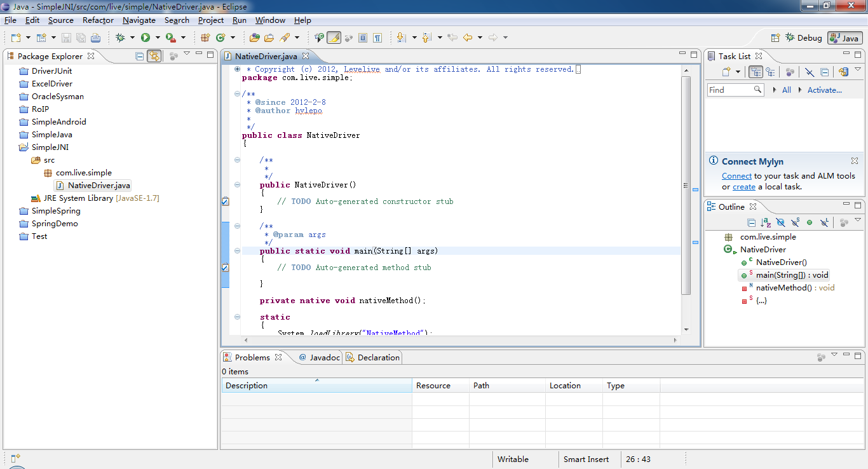Click the Next Annotation arrow icon

click(x=402, y=38)
